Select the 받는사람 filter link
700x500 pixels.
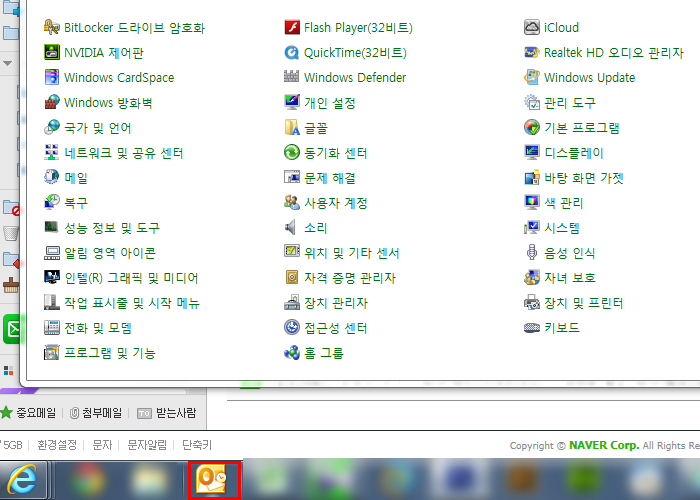(x=176, y=412)
